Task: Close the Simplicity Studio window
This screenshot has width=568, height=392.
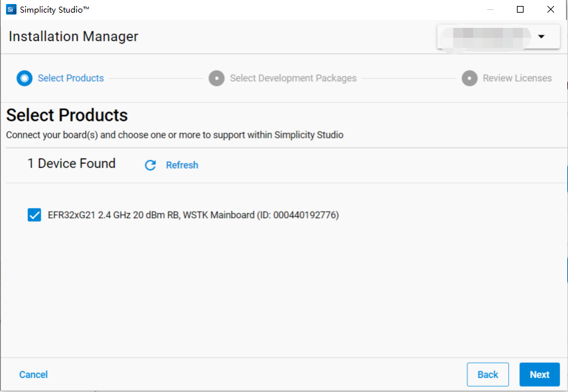Action: (551, 9)
